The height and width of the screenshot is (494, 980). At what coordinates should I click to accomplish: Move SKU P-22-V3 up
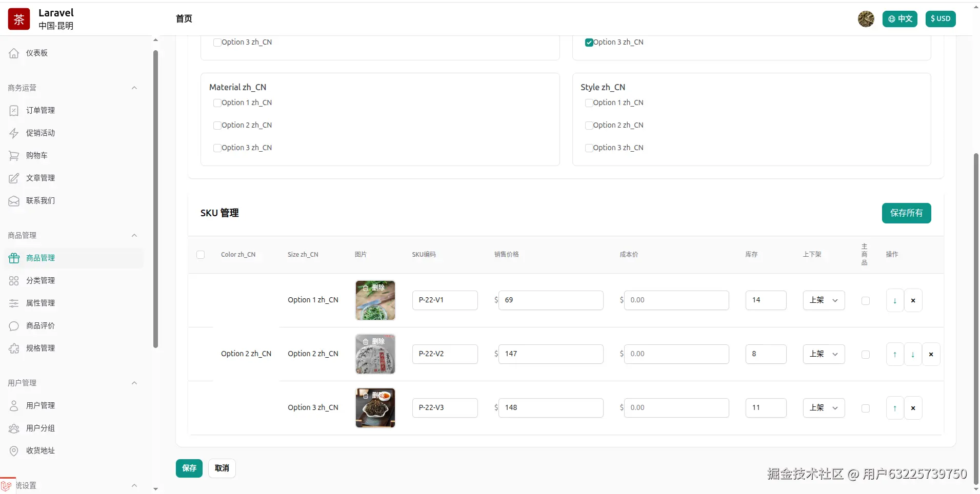coord(895,408)
